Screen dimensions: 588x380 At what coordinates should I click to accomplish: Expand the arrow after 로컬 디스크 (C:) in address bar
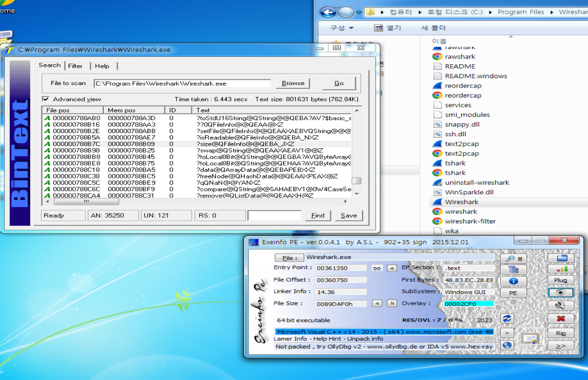(490, 12)
